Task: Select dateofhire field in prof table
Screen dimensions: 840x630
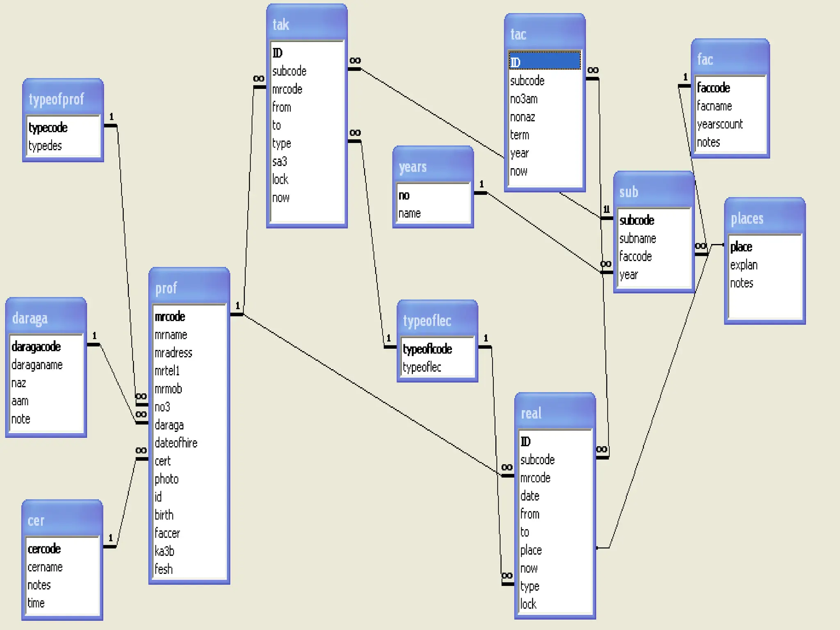Action: click(x=176, y=443)
